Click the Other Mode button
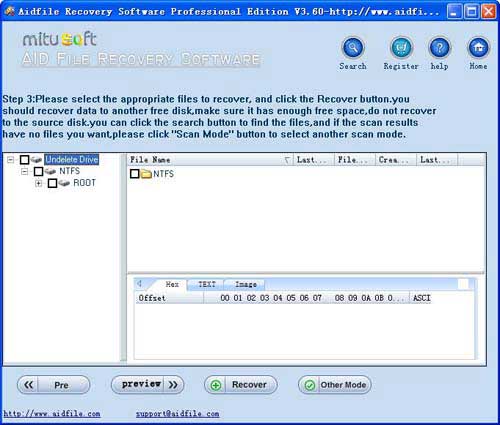This screenshot has width=500, height=425. pyautogui.click(x=335, y=385)
